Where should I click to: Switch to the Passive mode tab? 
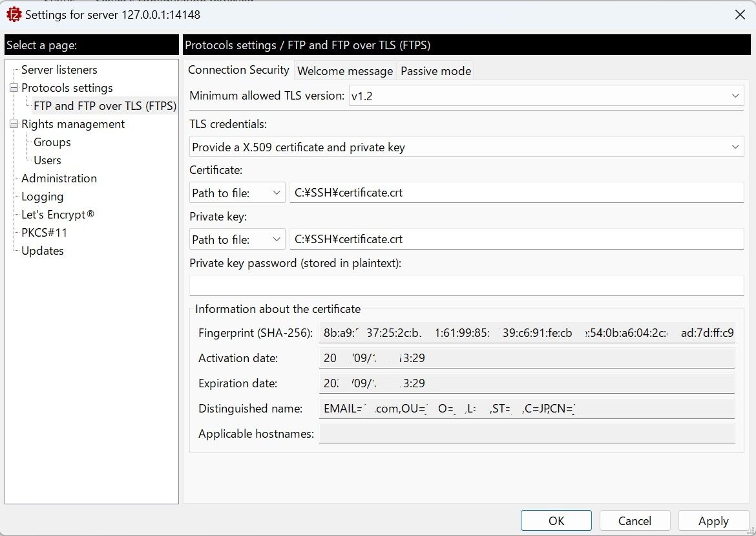[x=435, y=70]
